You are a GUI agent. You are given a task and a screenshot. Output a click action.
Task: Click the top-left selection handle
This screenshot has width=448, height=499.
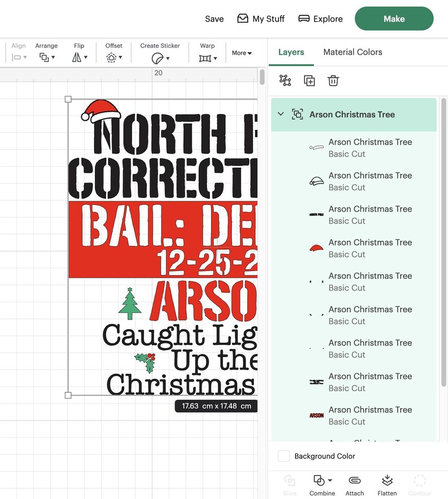(x=68, y=99)
